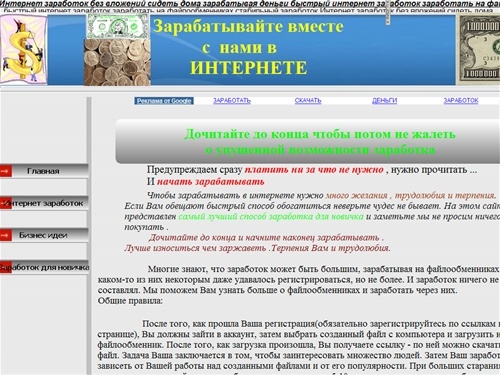Click the 'Общие правила:' line
The height and width of the screenshot is (375, 500).
coord(130,301)
